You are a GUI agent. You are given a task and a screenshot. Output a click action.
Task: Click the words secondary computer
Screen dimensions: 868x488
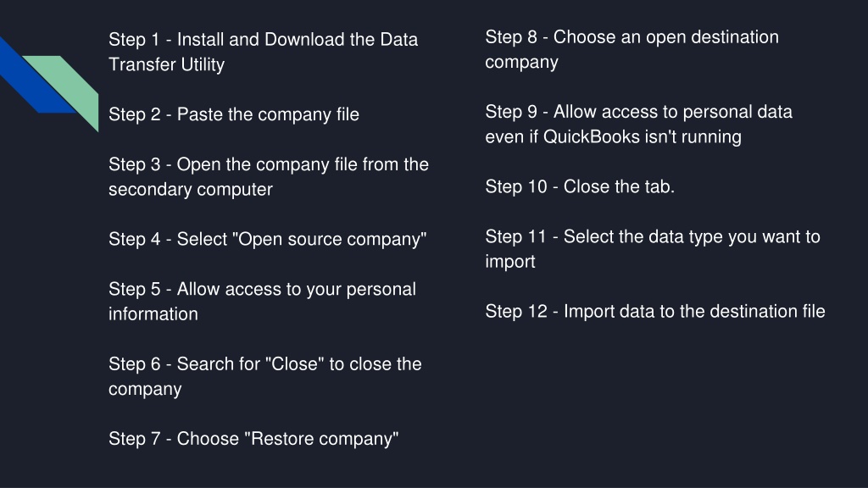tap(191, 189)
